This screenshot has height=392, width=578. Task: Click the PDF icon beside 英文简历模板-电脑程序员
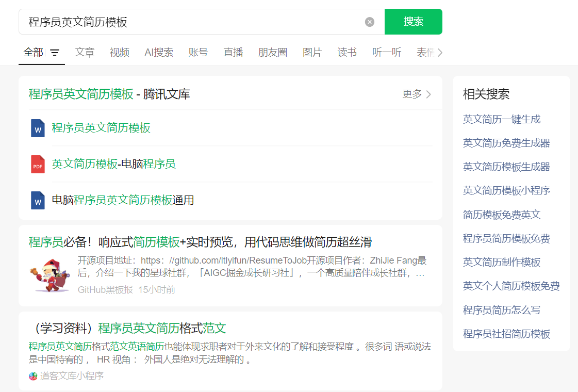point(38,165)
